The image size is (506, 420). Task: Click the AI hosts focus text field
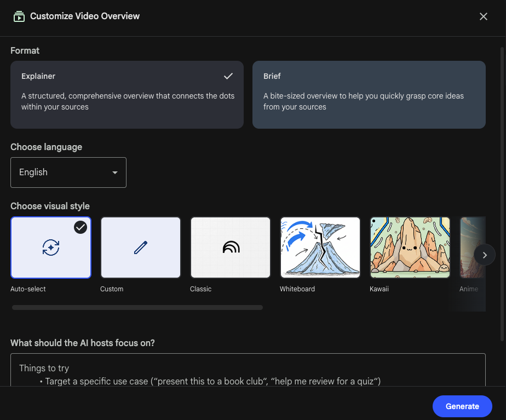click(x=248, y=375)
